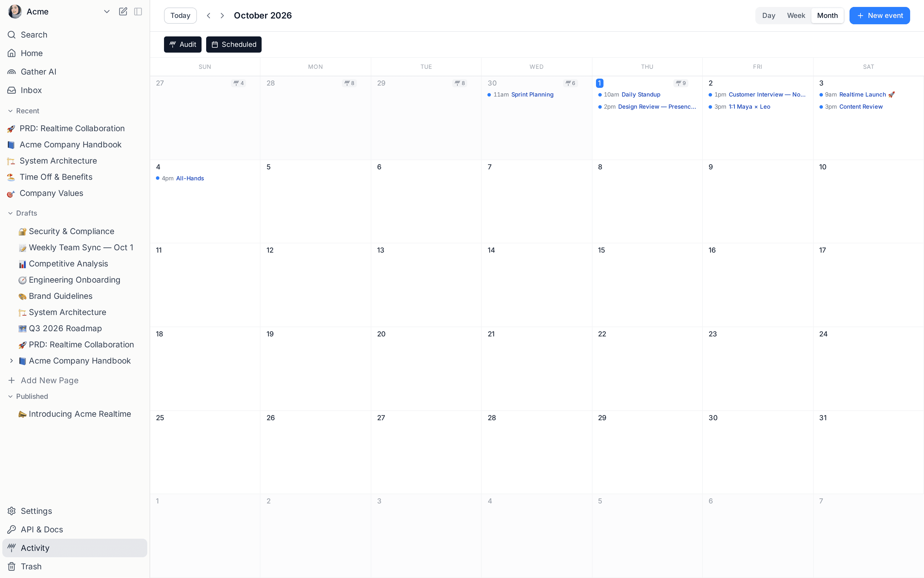This screenshot has width=924, height=578.
Task: Open the Acme workspace dropdown chevron
Action: (107, 12)
